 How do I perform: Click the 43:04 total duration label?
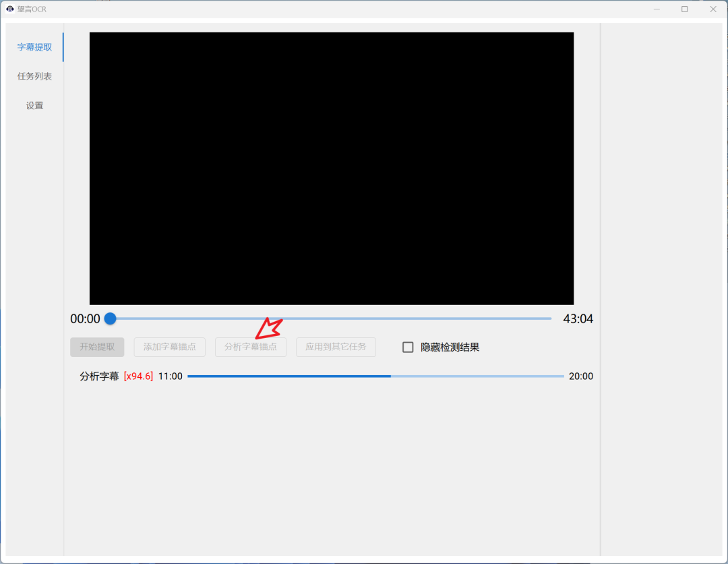click(x=578, y=319)
